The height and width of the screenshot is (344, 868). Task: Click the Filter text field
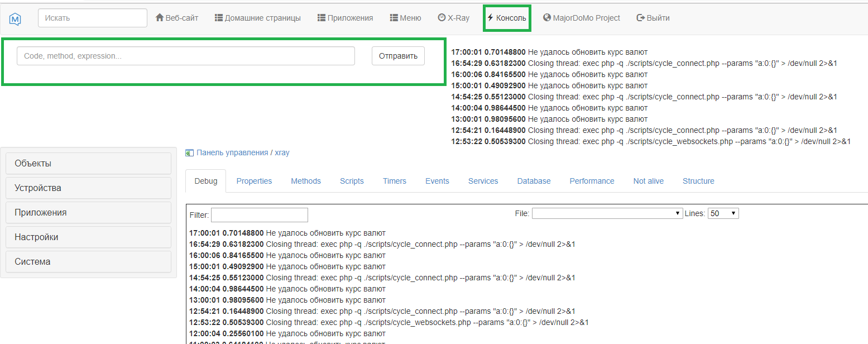(x=259, y=215)
